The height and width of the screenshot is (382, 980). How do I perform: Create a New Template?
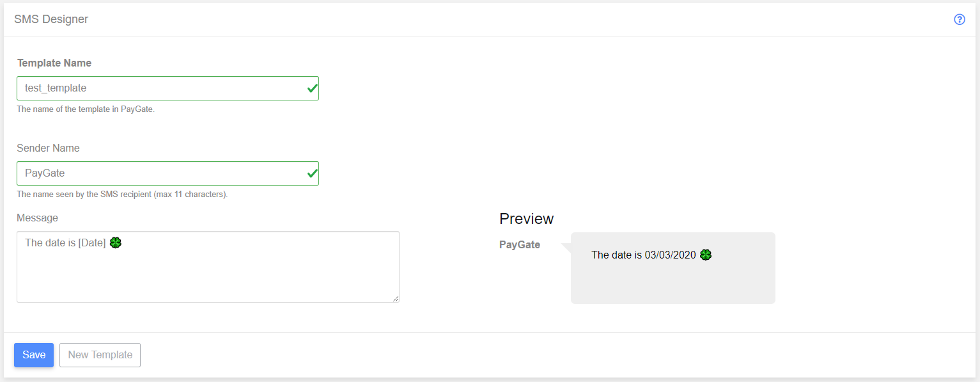coord(100,355)
